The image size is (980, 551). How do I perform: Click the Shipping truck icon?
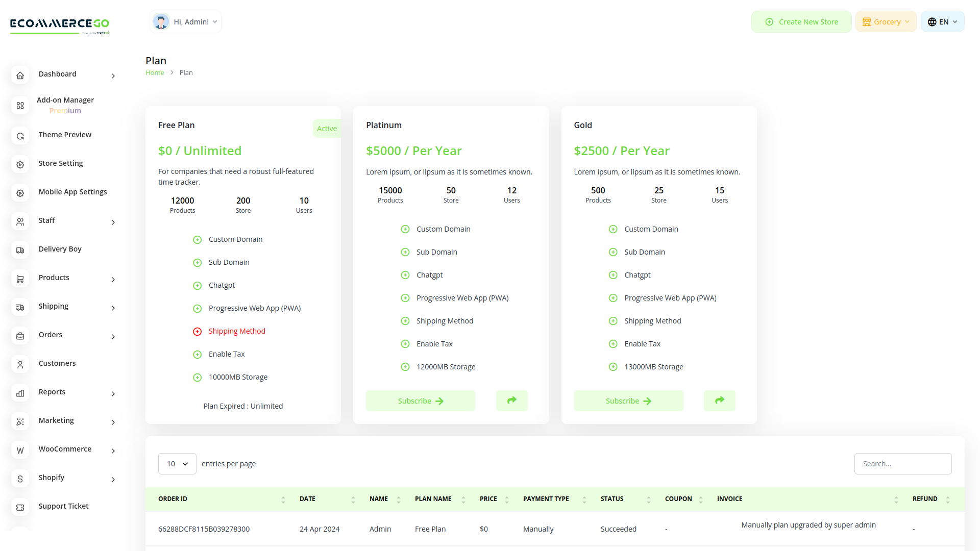click(x=20, y=308)
